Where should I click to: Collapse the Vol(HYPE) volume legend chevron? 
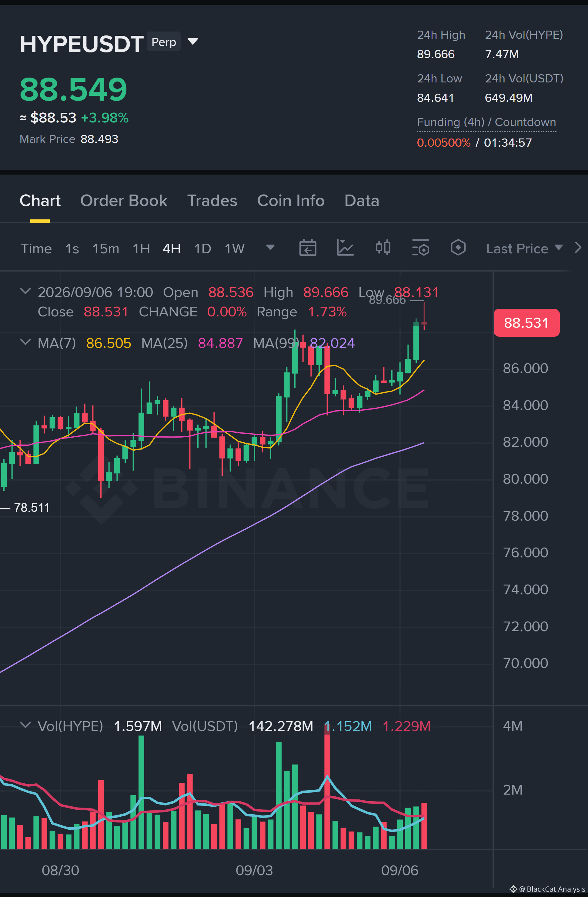click(x=25, y=725)
